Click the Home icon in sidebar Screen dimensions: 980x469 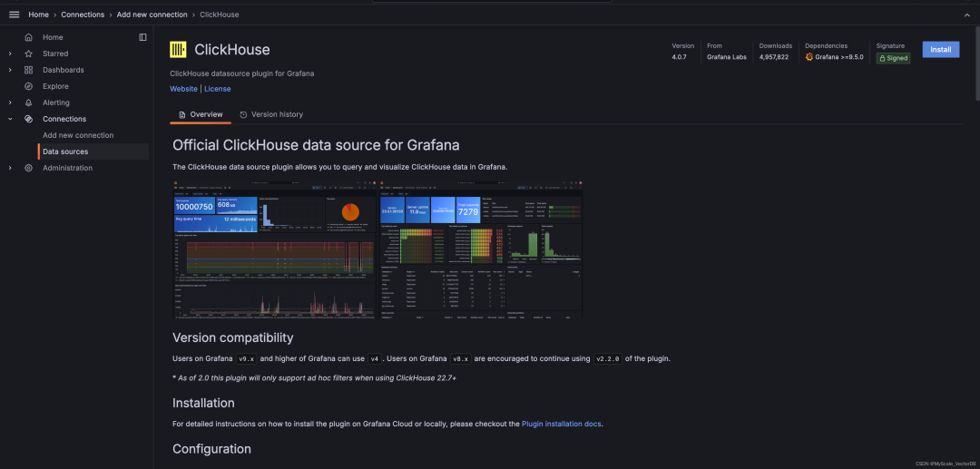(29, 37)
